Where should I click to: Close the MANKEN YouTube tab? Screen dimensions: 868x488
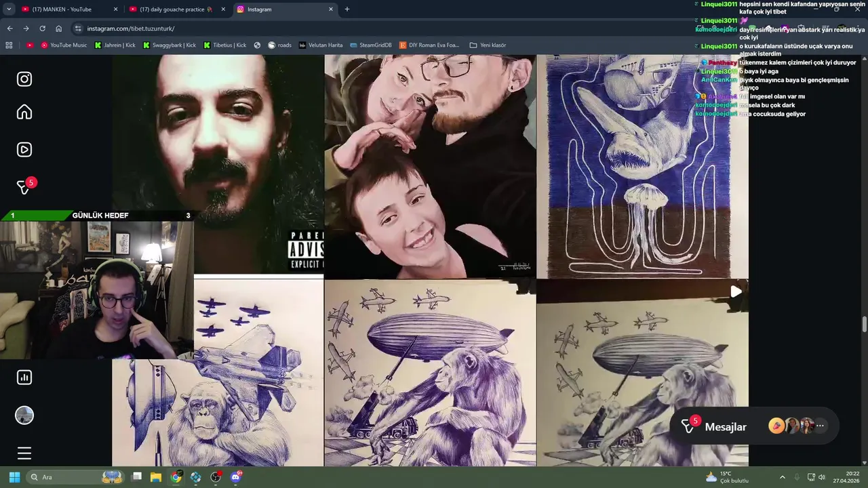(115, 9)
